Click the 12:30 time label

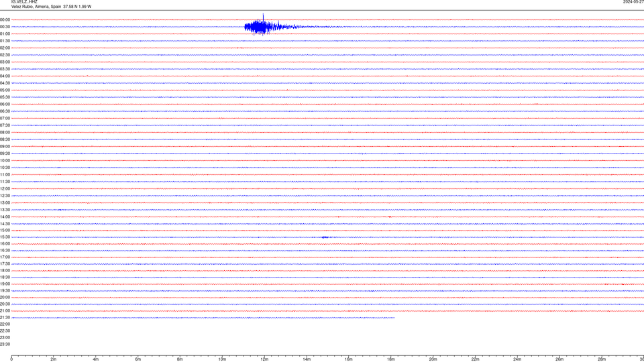(5, 196)
